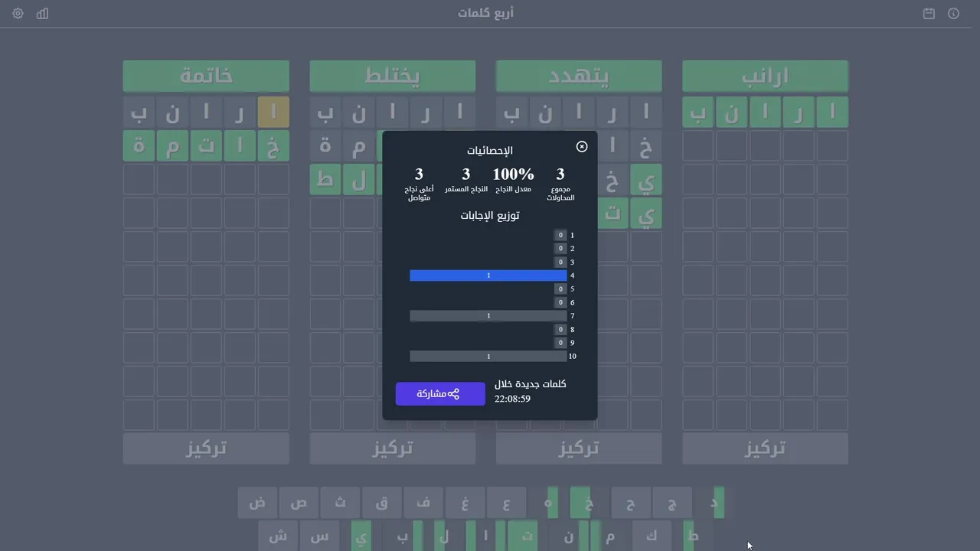This screenshot has width=980, height=551.
Task: Click the green ة tile in خاتمة board
Action: pyautogui.click(x=139, y=145)
